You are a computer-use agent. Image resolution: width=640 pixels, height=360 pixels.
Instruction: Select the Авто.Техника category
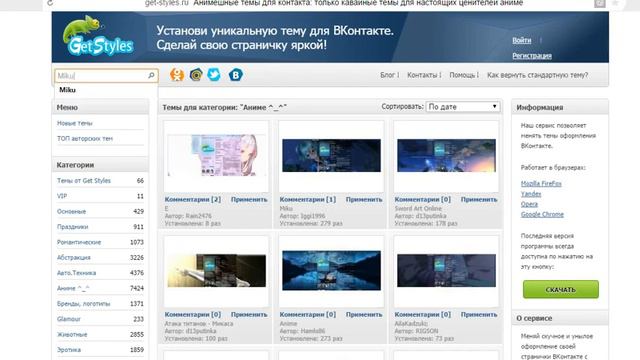point(76,273)
